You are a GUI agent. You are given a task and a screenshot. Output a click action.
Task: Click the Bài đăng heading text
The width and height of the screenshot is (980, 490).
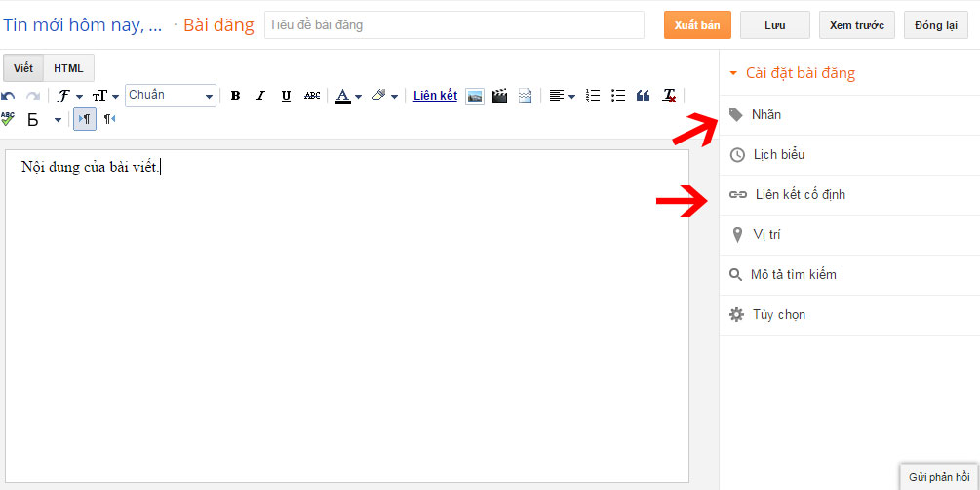point(218,25)
